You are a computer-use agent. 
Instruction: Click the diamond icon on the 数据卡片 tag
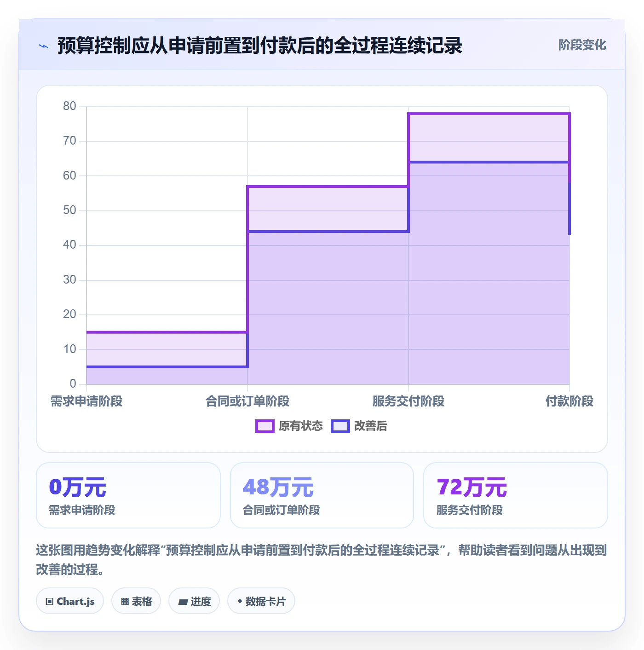(x=240, y=601)
